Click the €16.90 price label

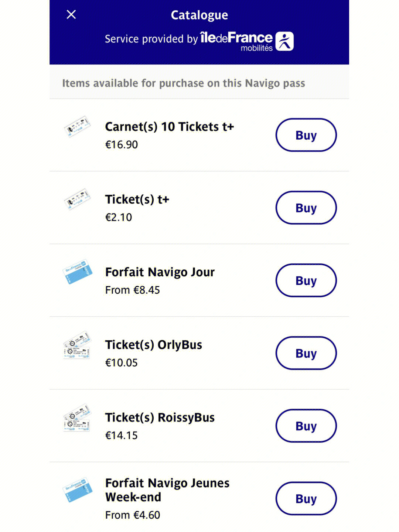122,144
